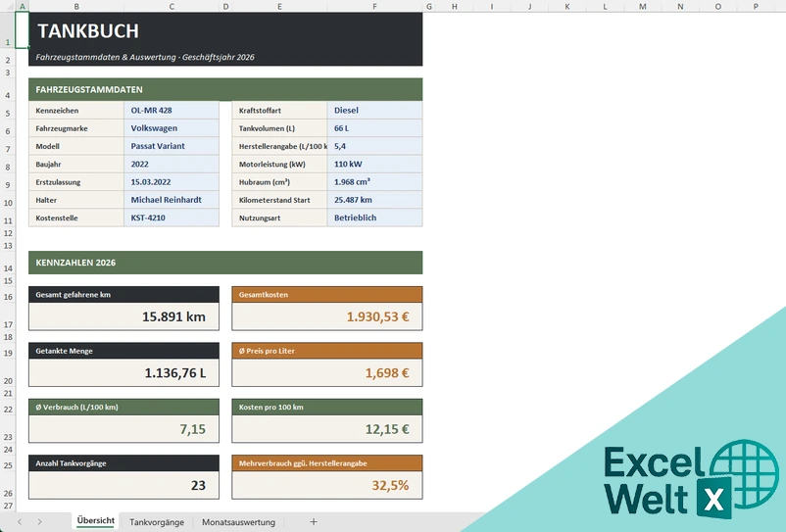Click the Erstzulassung label
The height and width of the screenshot is (532, 786).
[58, 182]
